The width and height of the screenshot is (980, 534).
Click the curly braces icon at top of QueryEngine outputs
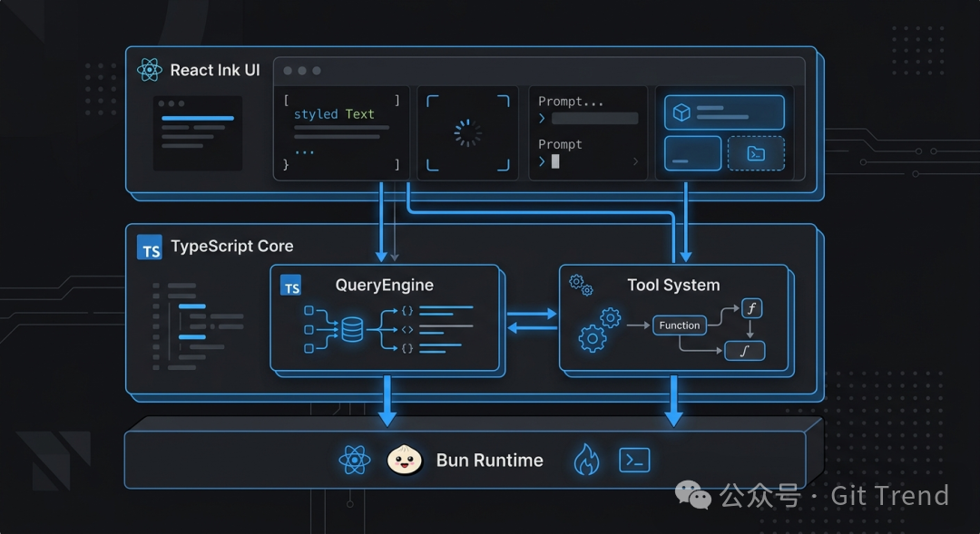407,310
